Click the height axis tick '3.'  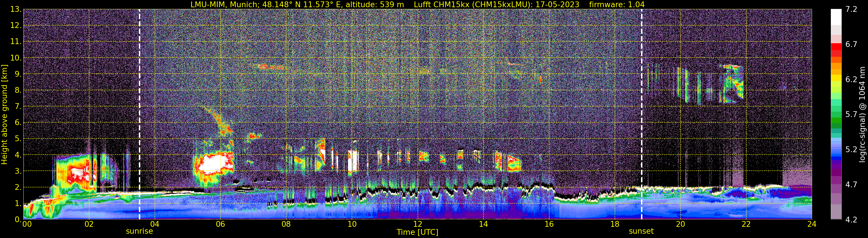click(x=18, y=171)
